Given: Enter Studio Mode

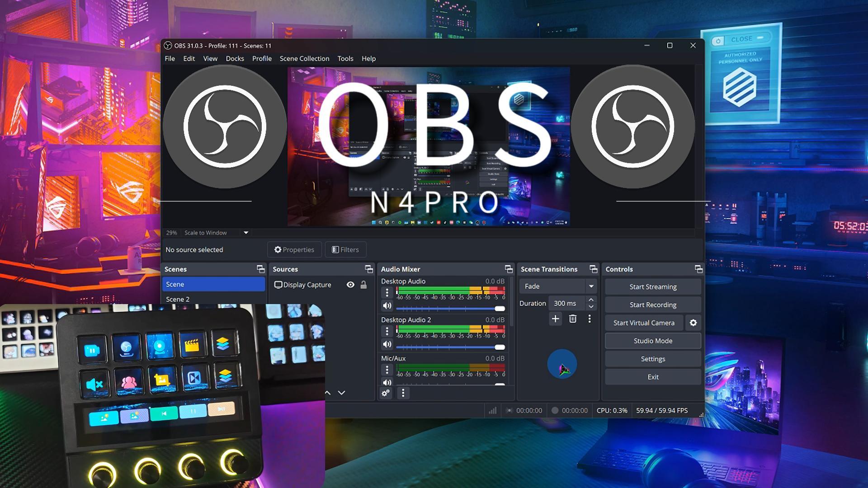Looking at the screenshot, I should tap(653, 341).
